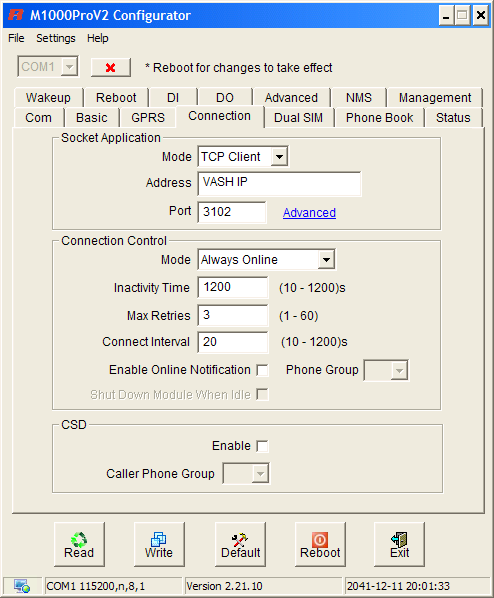Image resolution: width=494 pixels, height=598 pixels.
Task: Toggle Shut Down Module When Idle checkbox
Action: click(x=262, y=394)
